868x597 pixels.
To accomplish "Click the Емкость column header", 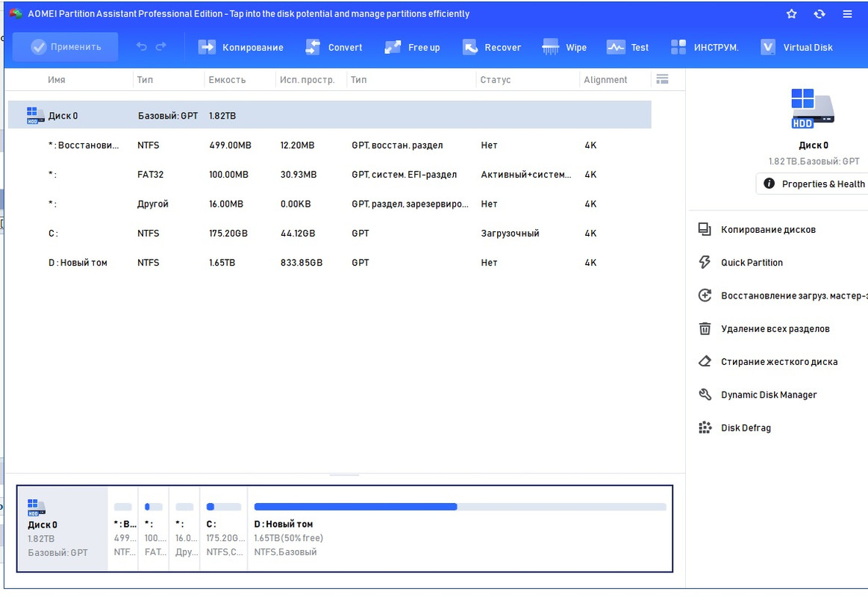I will [227, 80].
